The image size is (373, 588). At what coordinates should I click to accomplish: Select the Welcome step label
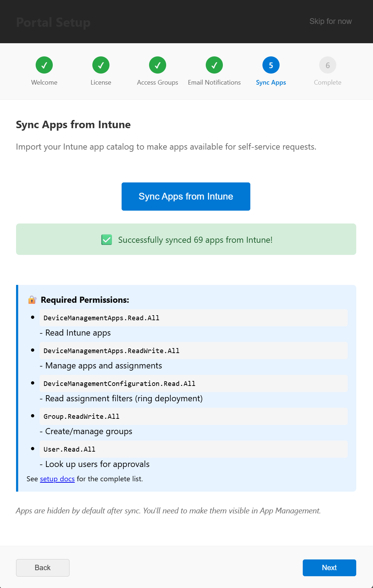(x=44, y=82)
